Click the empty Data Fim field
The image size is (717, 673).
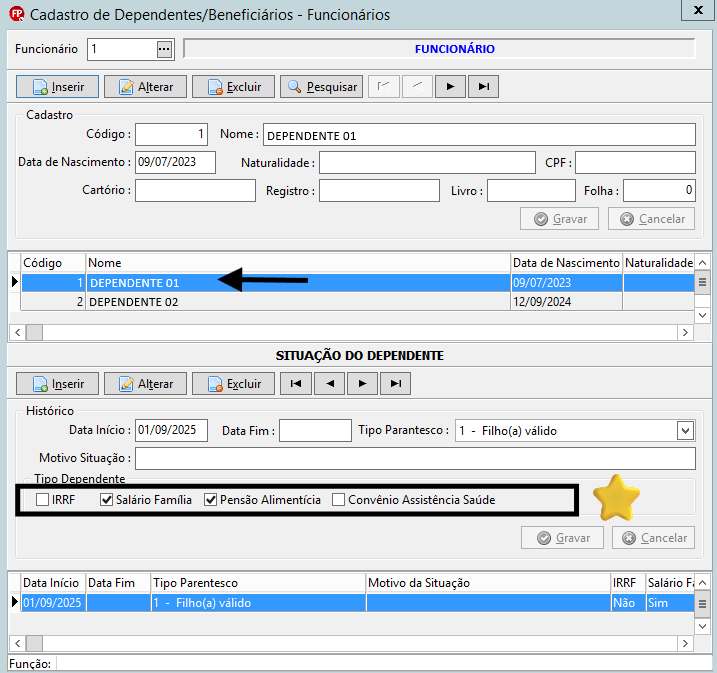click(316, 431)
